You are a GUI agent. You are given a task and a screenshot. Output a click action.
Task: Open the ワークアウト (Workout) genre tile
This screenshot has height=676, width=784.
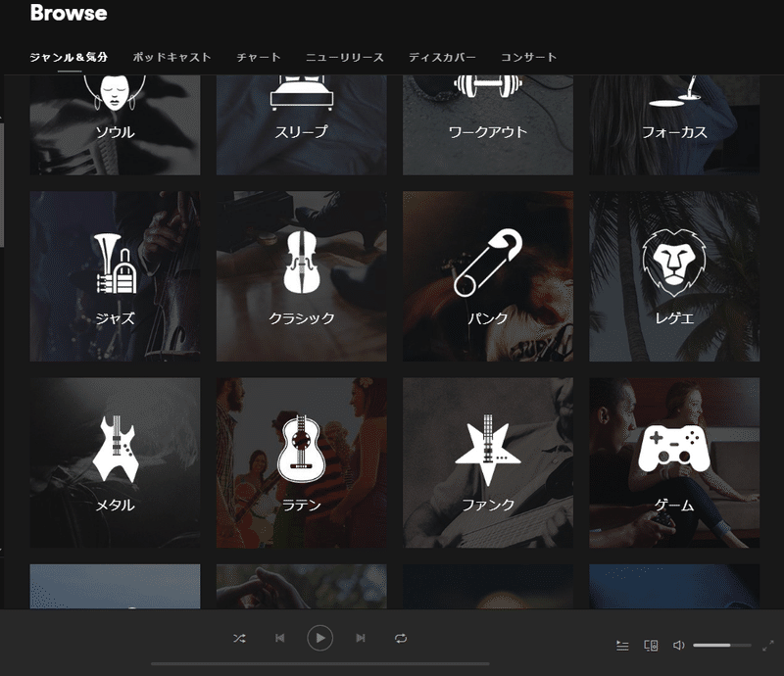[488, 125]
